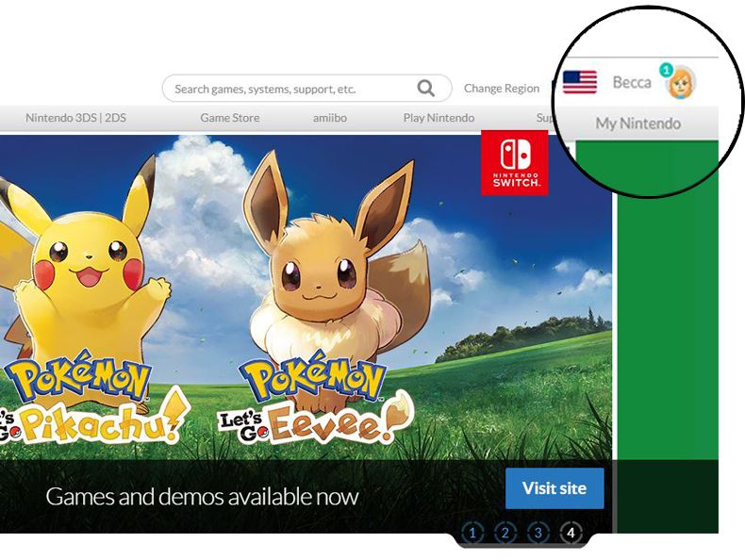Open the Change Region link

tap(502, 89)
